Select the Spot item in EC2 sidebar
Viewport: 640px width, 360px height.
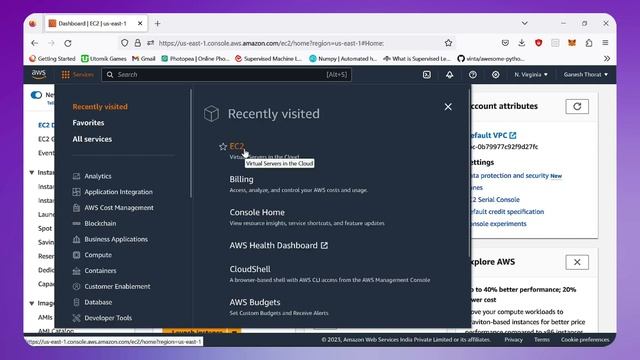pyautogui.click(x=45, y=229)
